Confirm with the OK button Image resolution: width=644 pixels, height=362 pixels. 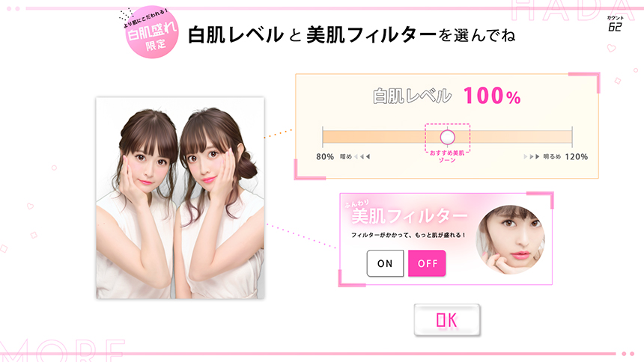[447, 320]
